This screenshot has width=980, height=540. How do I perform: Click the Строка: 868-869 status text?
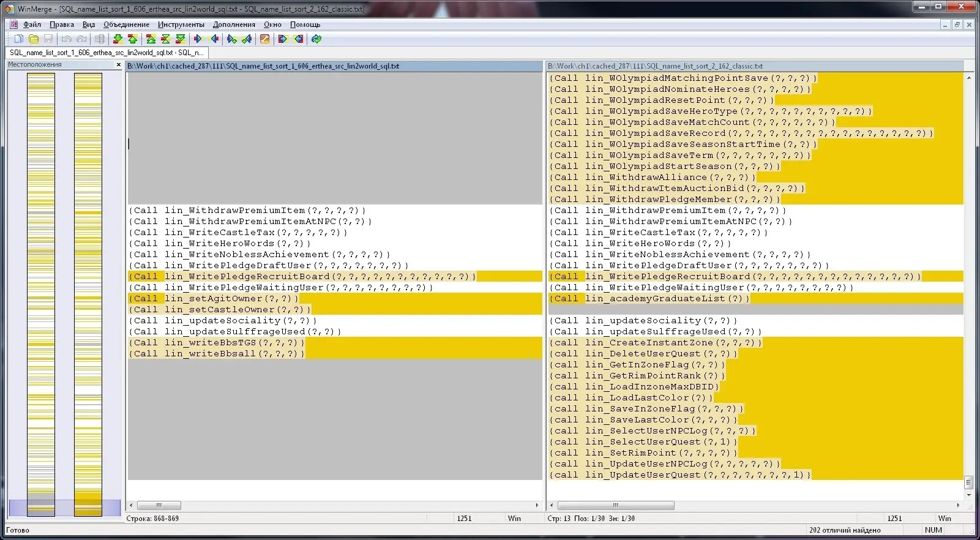(152, 519)
